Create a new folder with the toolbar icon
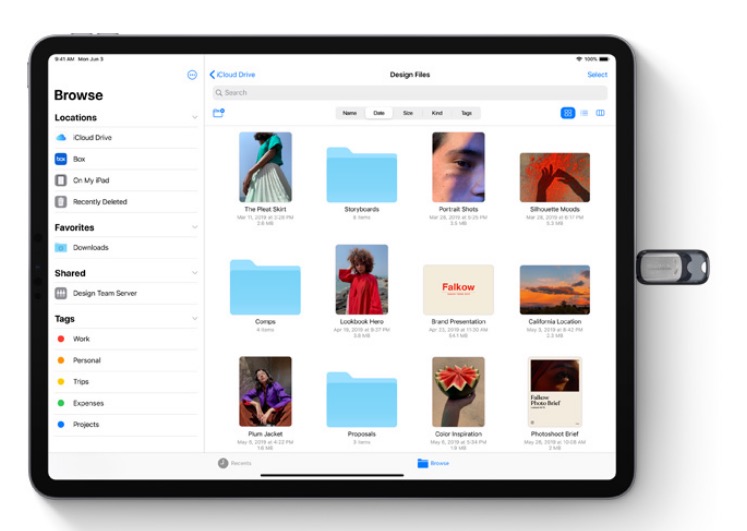 pyautogui.click(x=219, y=113)
